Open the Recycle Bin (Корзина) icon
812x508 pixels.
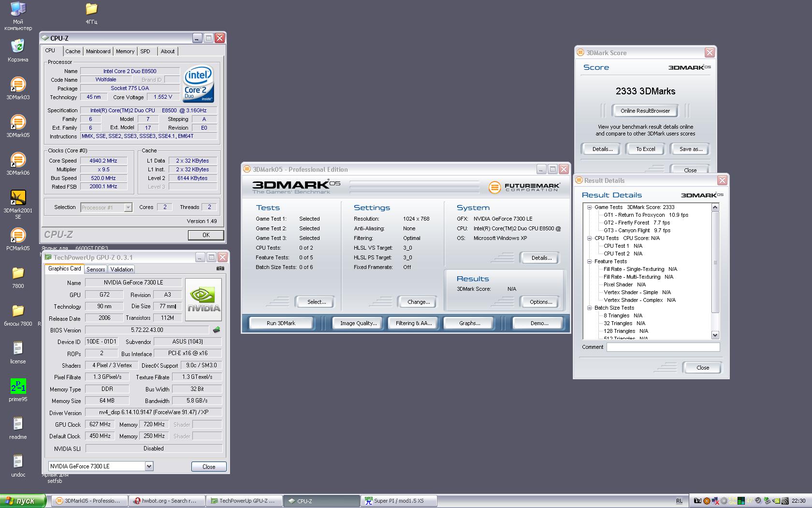coord(18,50)
